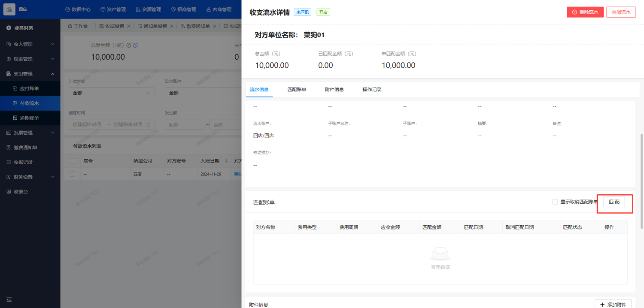Click the 四店/四店 流水账户 value
The width and height of the screenshot is (644, 308).
pyautogui.click(x=264, y=136)
